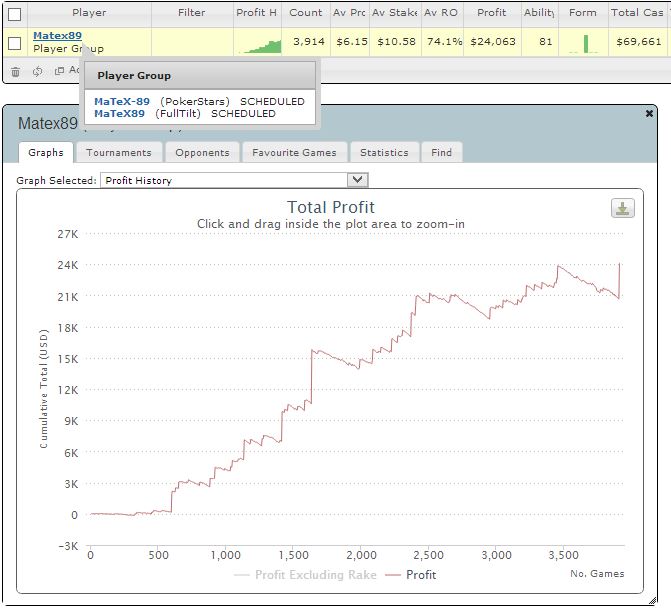Screen dimensions: 671x610
Task: Click the refresh arrows icon
Action: (x=38, y=71)
